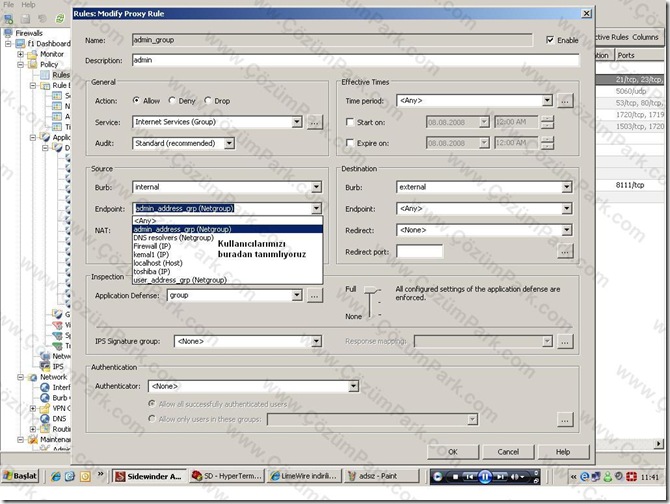Image resolution: width=670 pixels, height=504 pixels.
Task: Open the Destination Endpoint dropdown
Action: [567, 208]
